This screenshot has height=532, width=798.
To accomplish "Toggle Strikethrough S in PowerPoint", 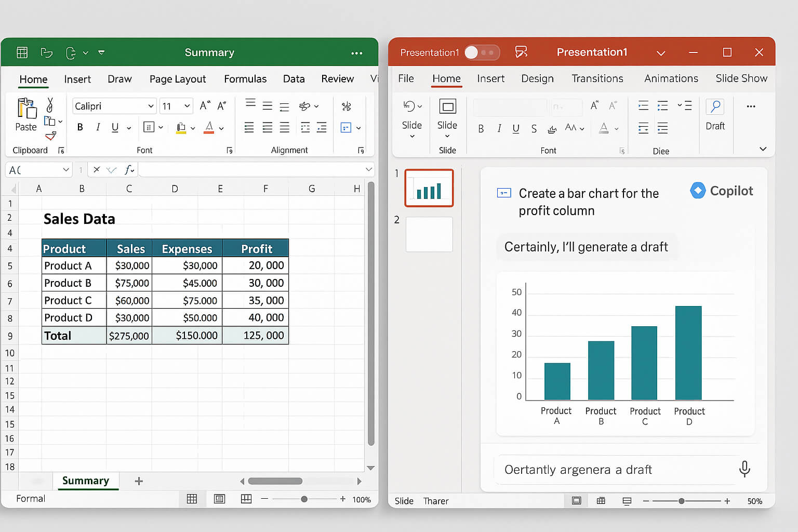I will pyautogui.click(x=534, y=128).
